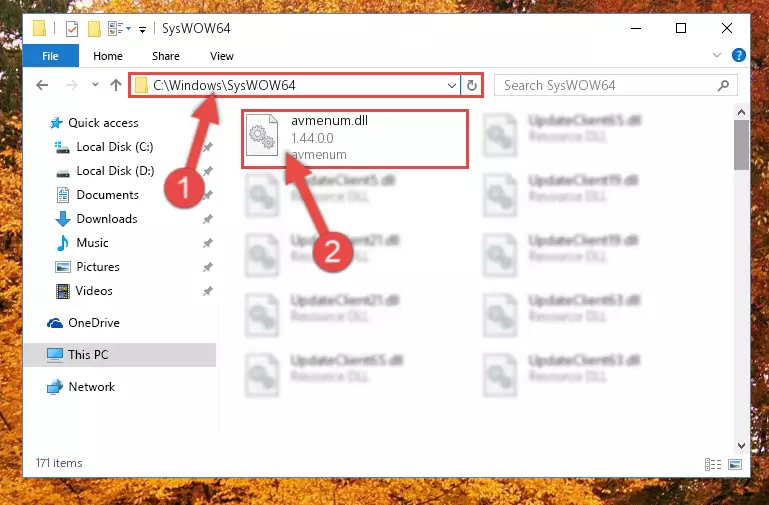Click the folder icon in the title bar
769x505 pixels.
click(39, 28)
